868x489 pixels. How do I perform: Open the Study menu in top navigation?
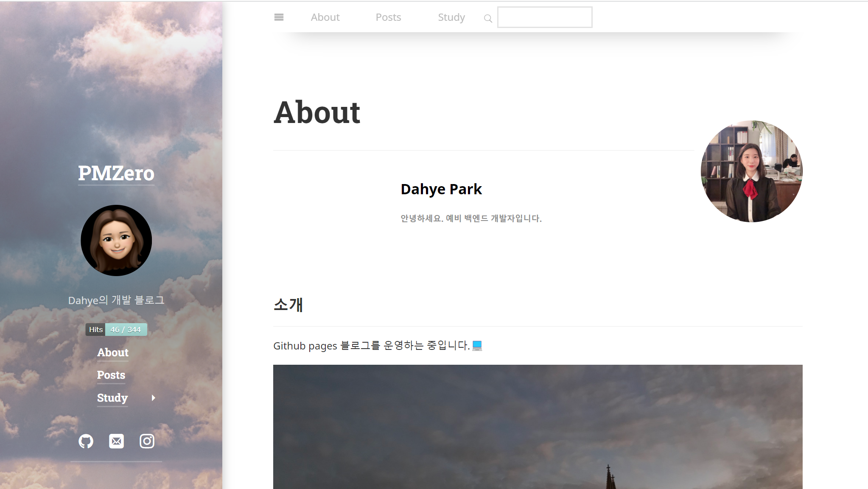(x=451, y=17)
